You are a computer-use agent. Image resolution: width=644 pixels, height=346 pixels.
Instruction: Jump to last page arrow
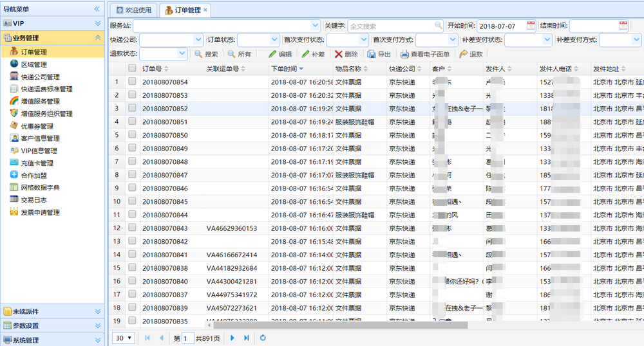(x=247, y=338)
